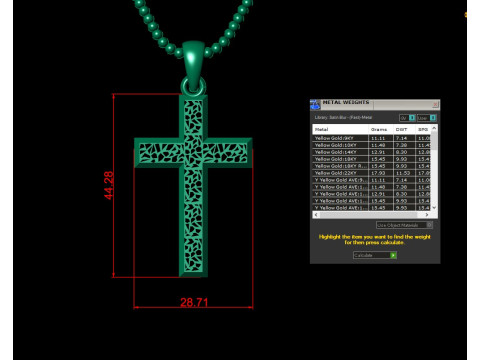Select the Yellow Gold:10KY row
This screenshot has width=480, height=360.
[x=371, y=145]
